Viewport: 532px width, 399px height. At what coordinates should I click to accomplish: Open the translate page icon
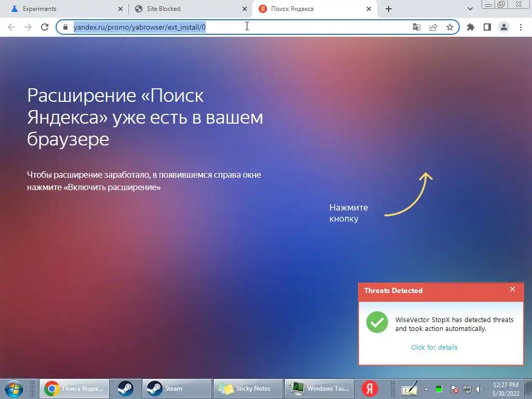tap(416, 27)
